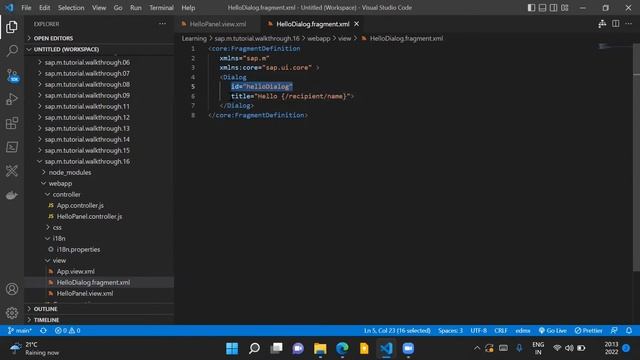The image size is (640, 360).
Task: Open the Edit menu
Action: pos(44,8)
